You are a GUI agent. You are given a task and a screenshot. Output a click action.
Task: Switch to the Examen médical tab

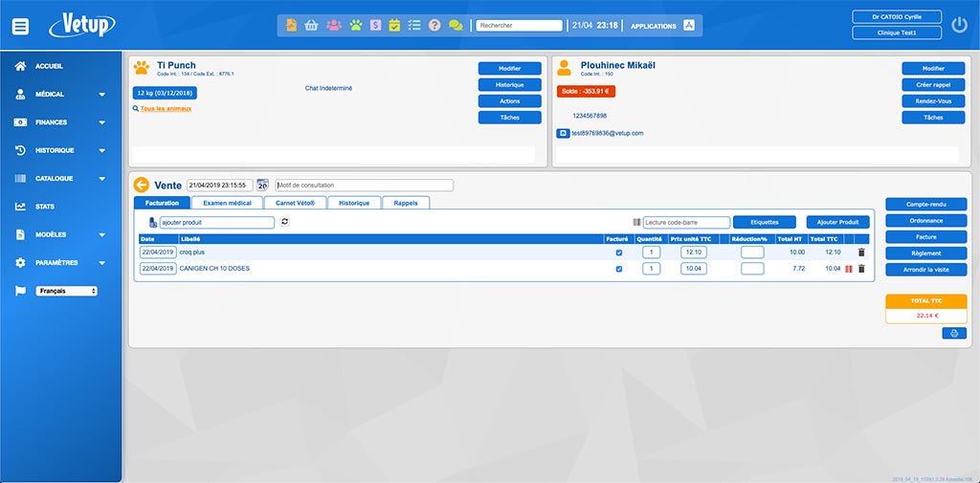pyautogui.click(x=227, y=203)
